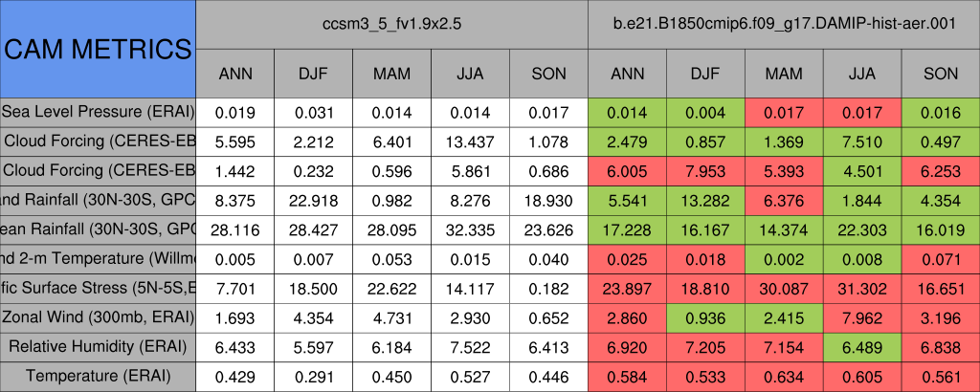Open the Pacific Surface Stress row label
This screenshot has height=392, width=980.
pyautogui.click(x=98, y=288)
